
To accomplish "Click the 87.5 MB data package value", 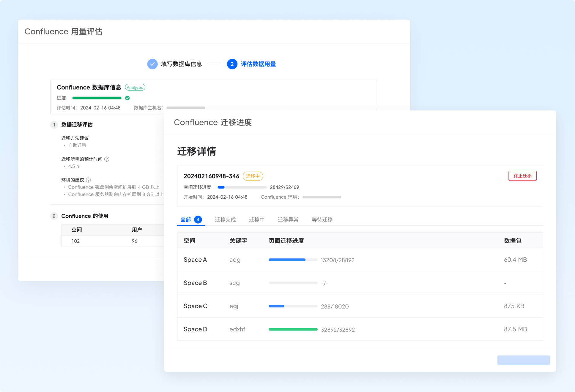I will click(x=516, y=329).
